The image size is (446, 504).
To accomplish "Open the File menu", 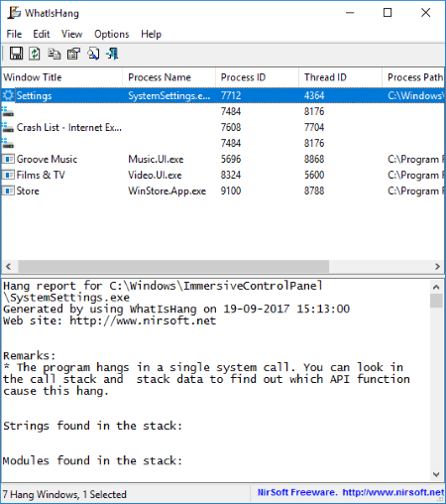I will (14, 34).
